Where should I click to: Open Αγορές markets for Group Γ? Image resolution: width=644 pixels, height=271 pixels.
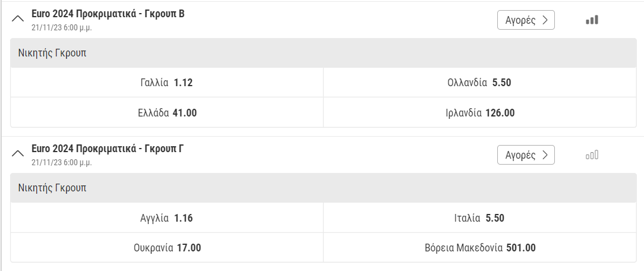[x=526, y=155]
